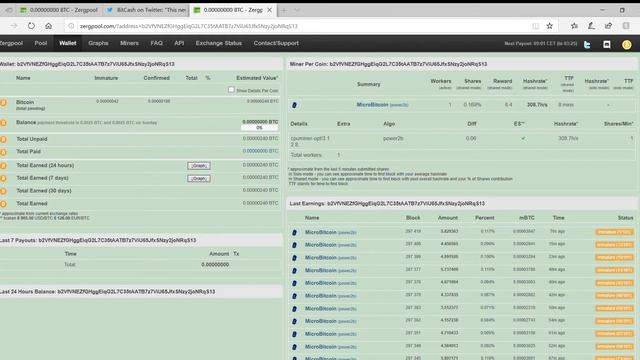Open the chat icon in navbar
640x360 pixels.
607,44
